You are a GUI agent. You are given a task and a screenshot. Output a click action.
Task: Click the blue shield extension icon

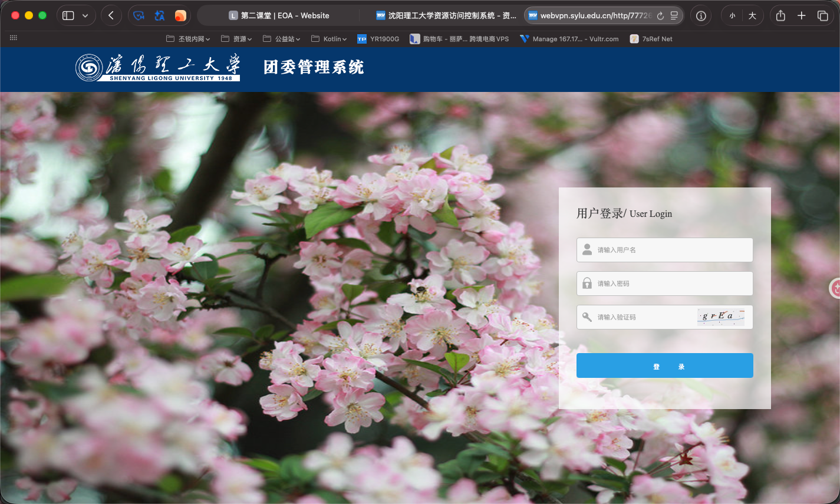[139, 16]
